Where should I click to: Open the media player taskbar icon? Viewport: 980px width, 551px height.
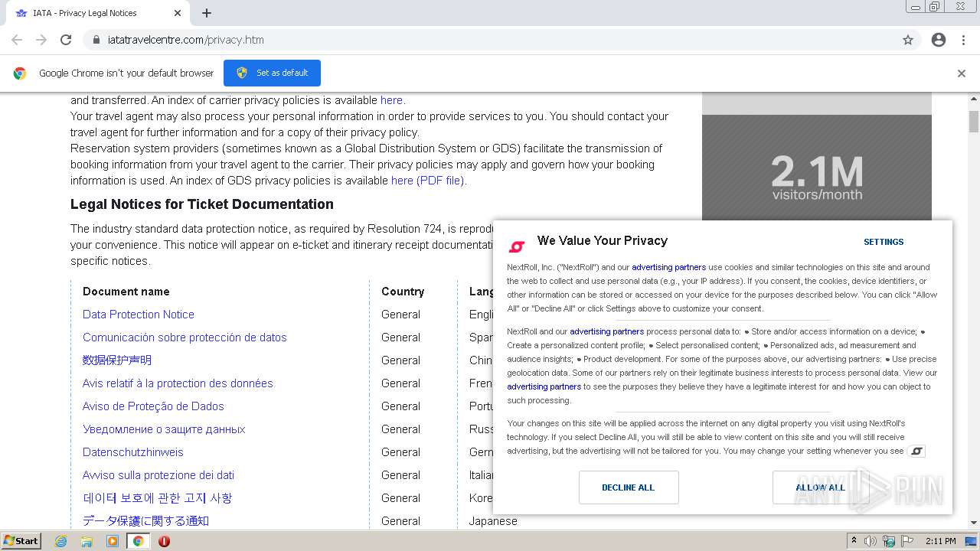(x=113, y=541)
